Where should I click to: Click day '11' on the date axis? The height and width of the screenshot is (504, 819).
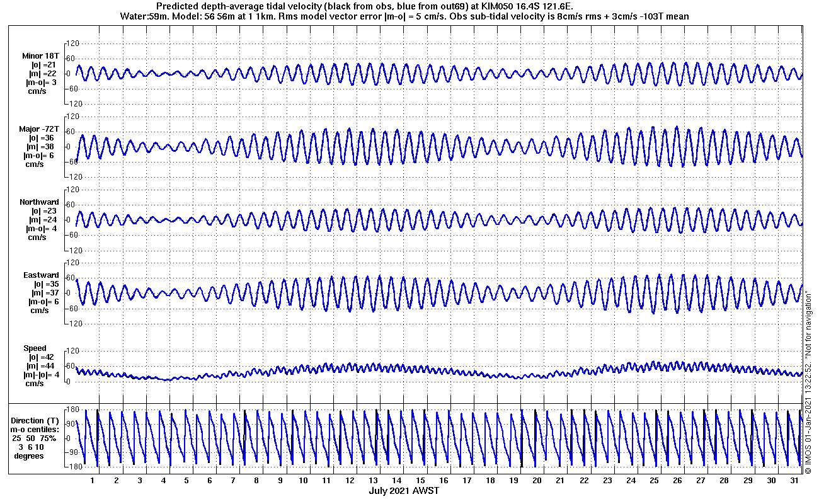point(326,480)
